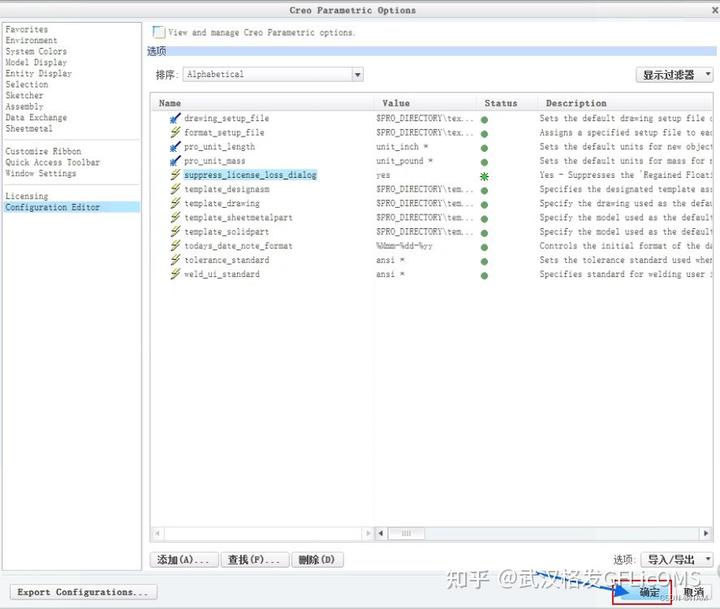Click green status dot of tolerance_standard
The height and width of the screenshot is (609, 720).
coord(484,261)
